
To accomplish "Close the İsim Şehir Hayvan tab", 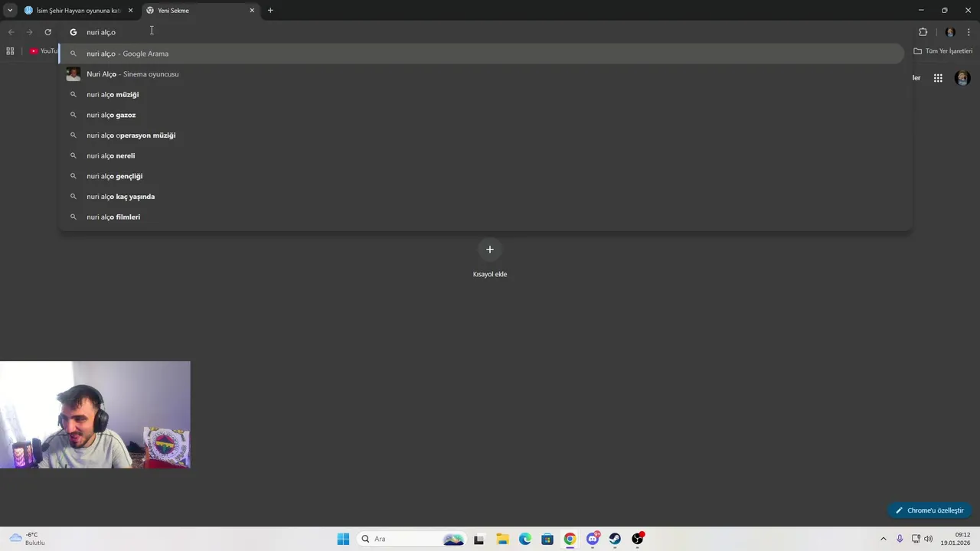I will click(130, 11).
